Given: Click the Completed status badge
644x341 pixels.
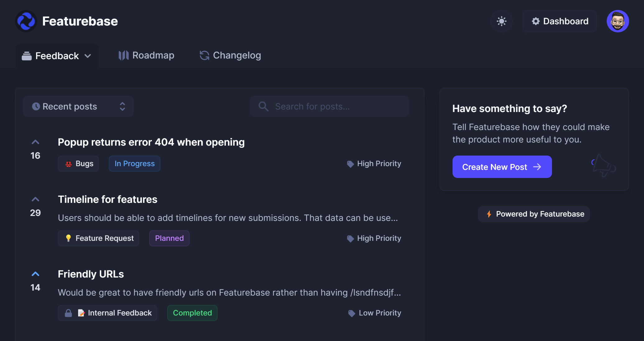Looking at the screenshot, I should pos(192,313).
